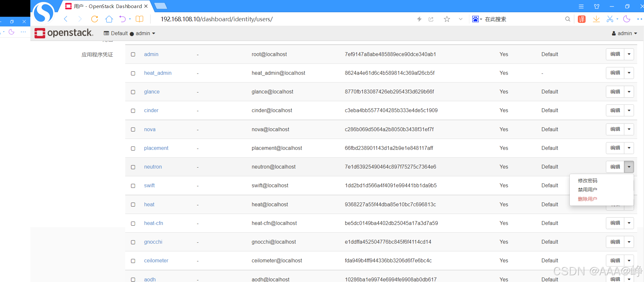Image resolution: width=644 pixels, height=282 pixels.
Task: Click 编辑 button for the neutron user
Action: (x=615, y=167)
